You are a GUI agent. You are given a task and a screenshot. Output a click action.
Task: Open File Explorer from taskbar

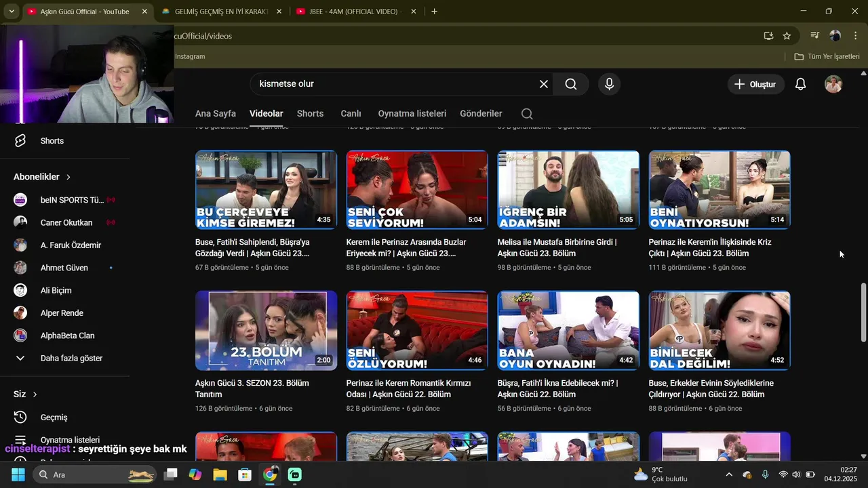220,474
